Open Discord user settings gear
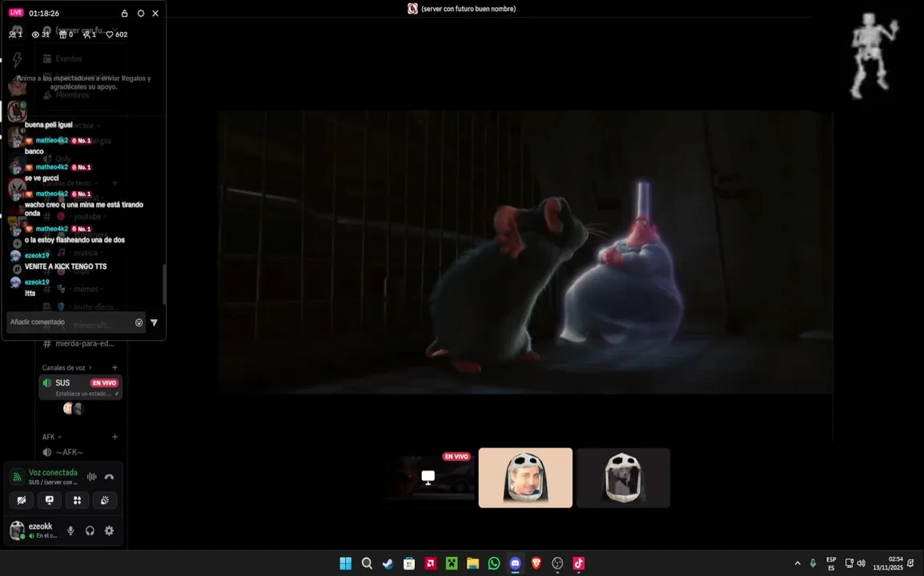The width and height of the screenshot is (924, 576). point(109,530)
